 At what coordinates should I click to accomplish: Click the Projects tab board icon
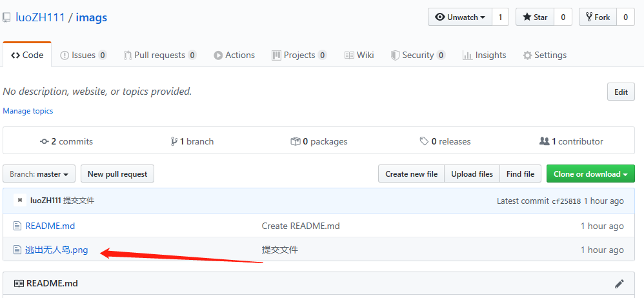(276, 55)
